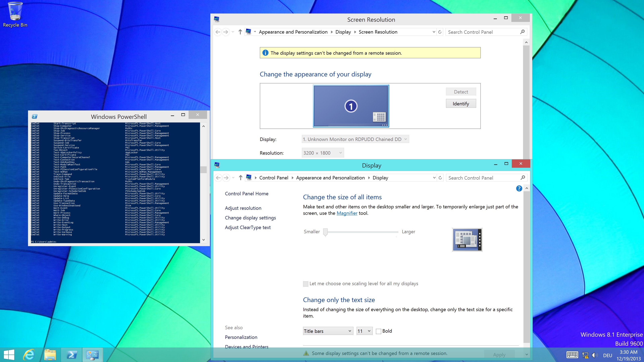This screenshot has width=644, height=362.
Task: Click Display breadcrumb in Screen Resolution window
Action: point(343,32)
